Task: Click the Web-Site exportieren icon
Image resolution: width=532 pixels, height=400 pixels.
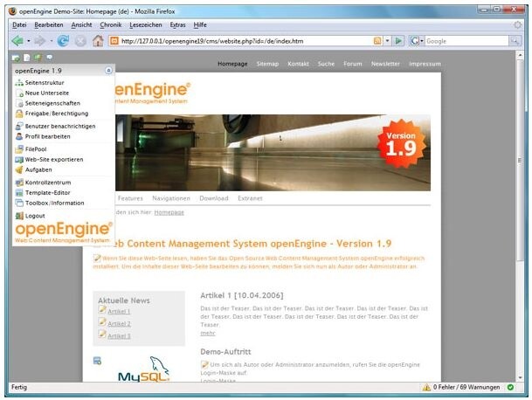Action: point(19,160)
